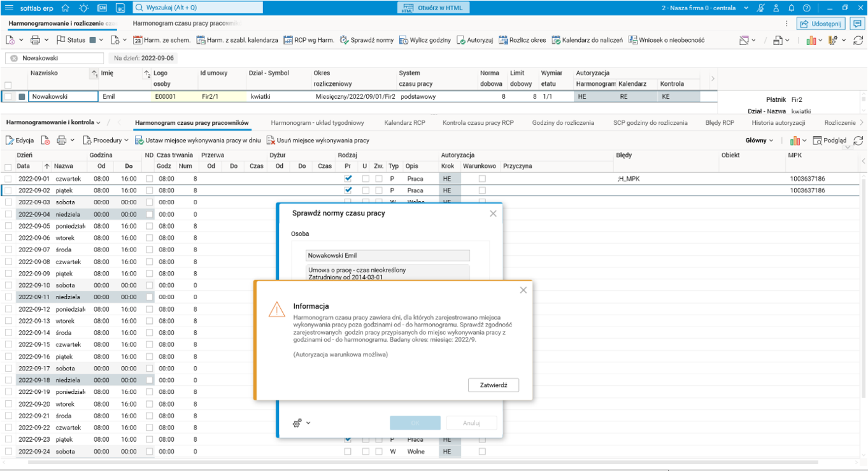Viewport: 868px width, 471px height.
Task: Open Błędy RCP tab
Action: click(720, 122)
